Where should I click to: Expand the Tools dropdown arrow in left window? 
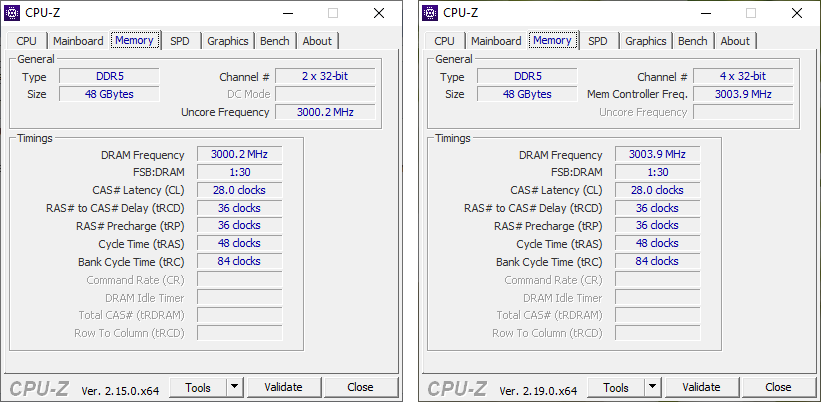click(235, 387)
